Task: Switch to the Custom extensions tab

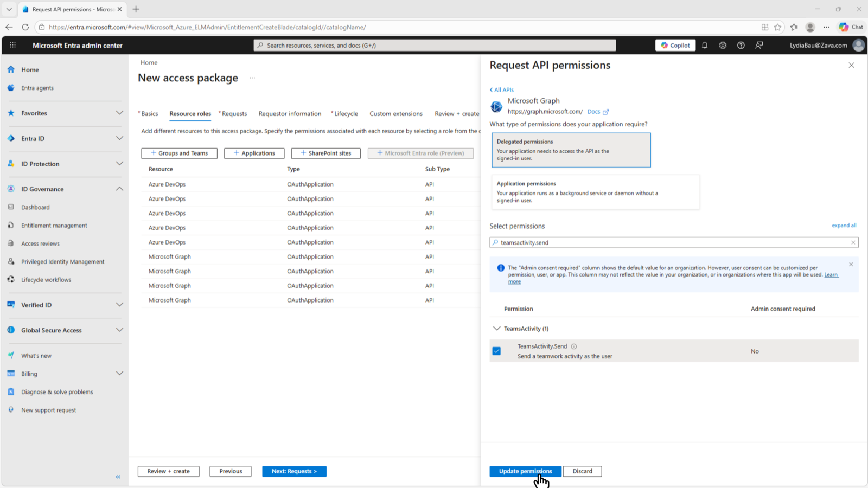Action: point(396,114)
